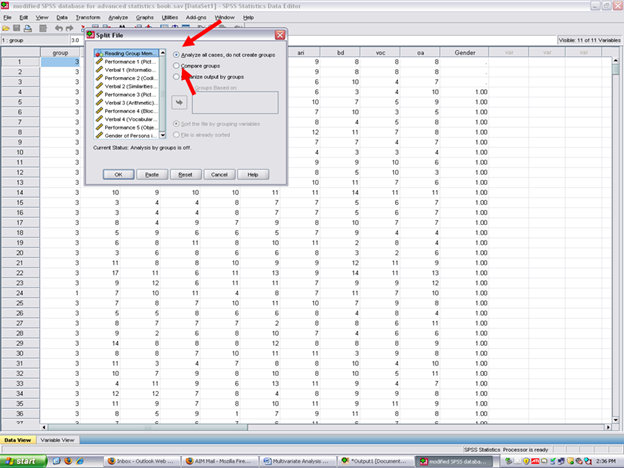Click the Paste button in dialog
624x468 pixels.
pos(151,174)
